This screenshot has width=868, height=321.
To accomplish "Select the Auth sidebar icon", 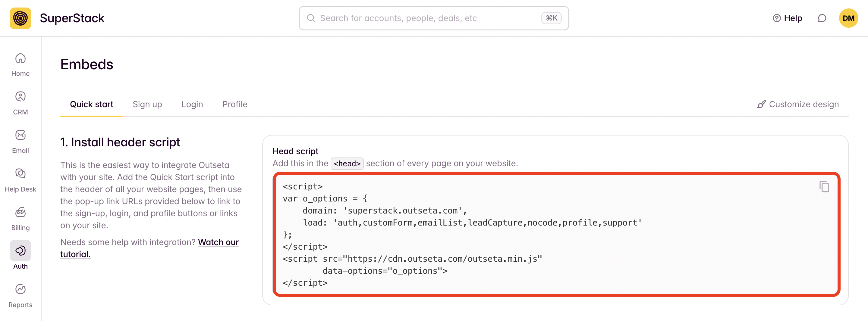I will click(x=20, y=251).
